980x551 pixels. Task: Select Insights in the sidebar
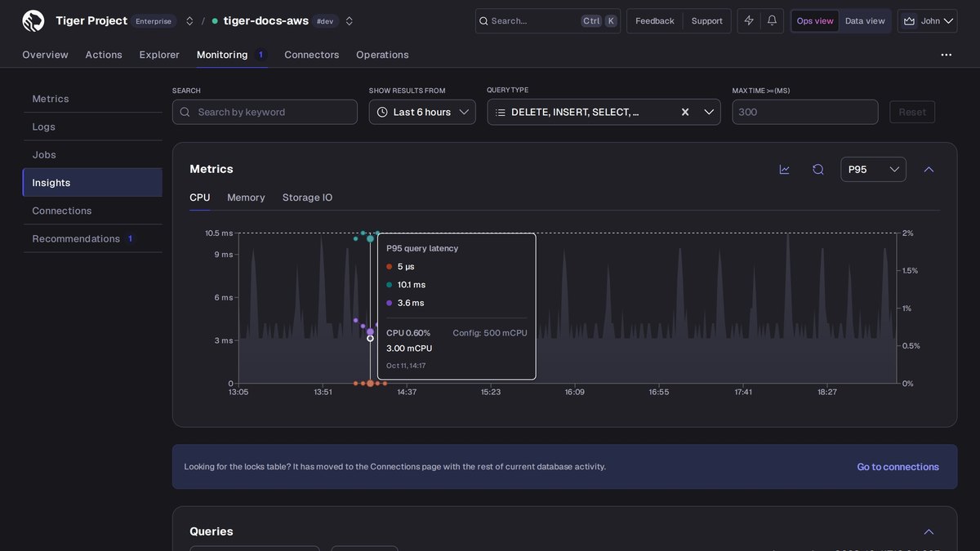pos(92,183)
